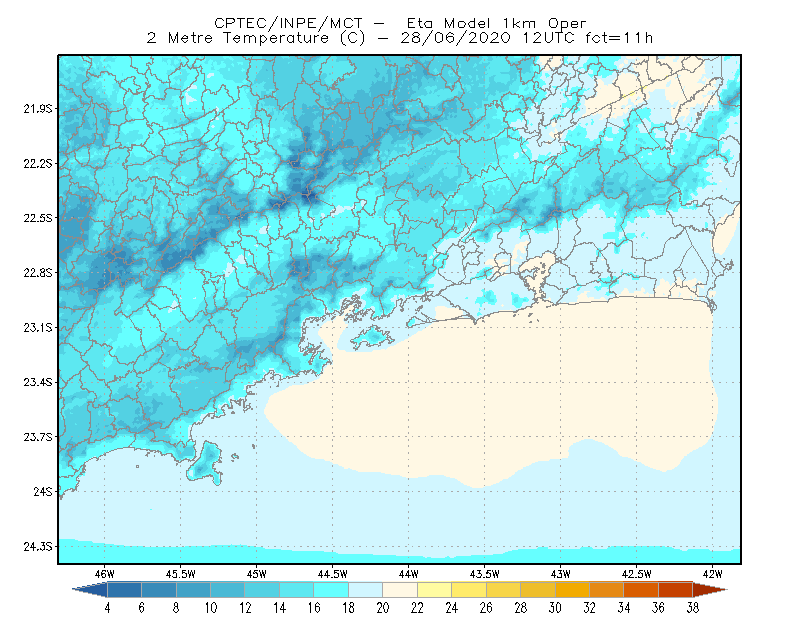Select the cyan 16-18 legend swatch
800x618 pixels.
[331, 590]
